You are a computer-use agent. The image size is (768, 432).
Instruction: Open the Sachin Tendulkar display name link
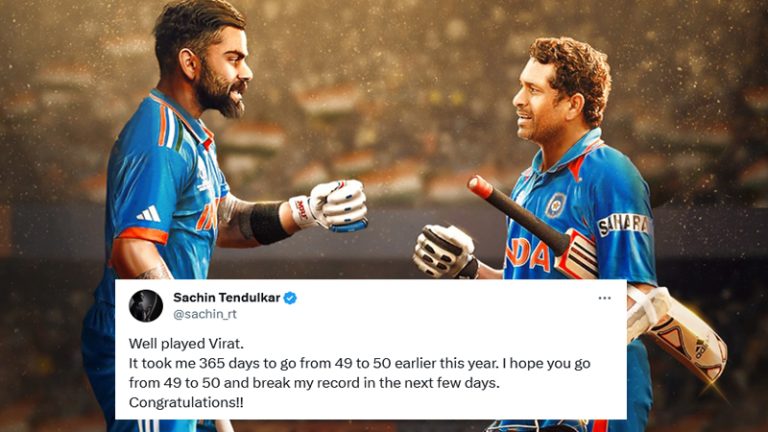coord(227,297)
